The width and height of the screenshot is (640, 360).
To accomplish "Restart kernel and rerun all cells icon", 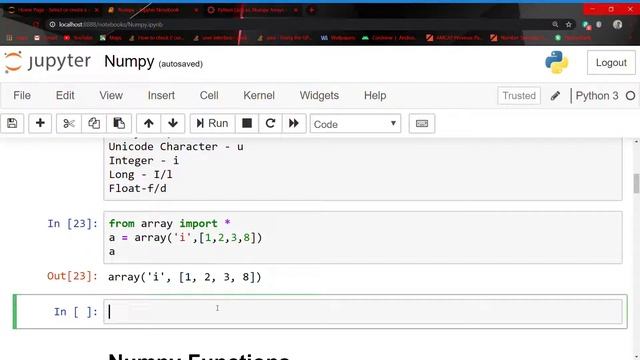I will click(294, 123).
